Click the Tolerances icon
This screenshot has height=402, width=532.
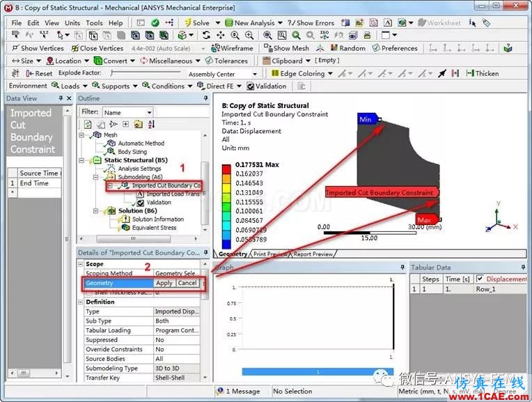pyautogui.click(x=209, y=61)
